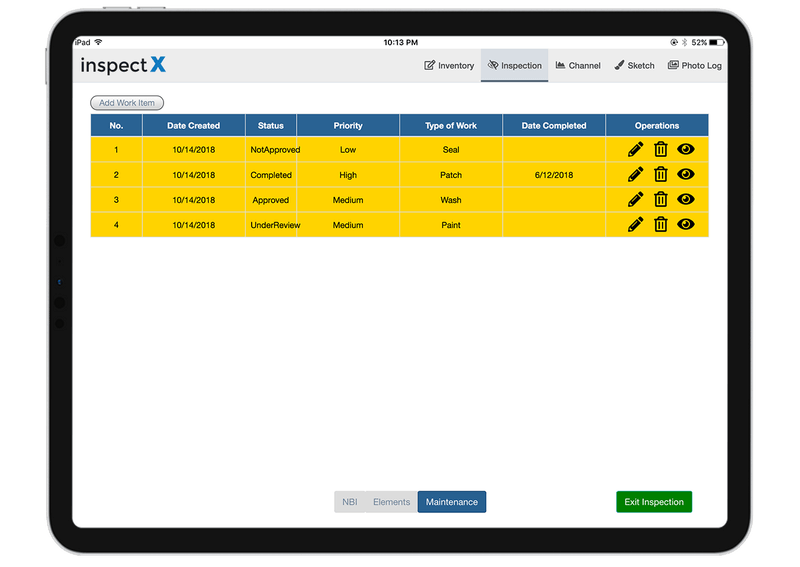Delete the Patch work item row
Viewport: 800px width, 567px height.
[661, 175]
